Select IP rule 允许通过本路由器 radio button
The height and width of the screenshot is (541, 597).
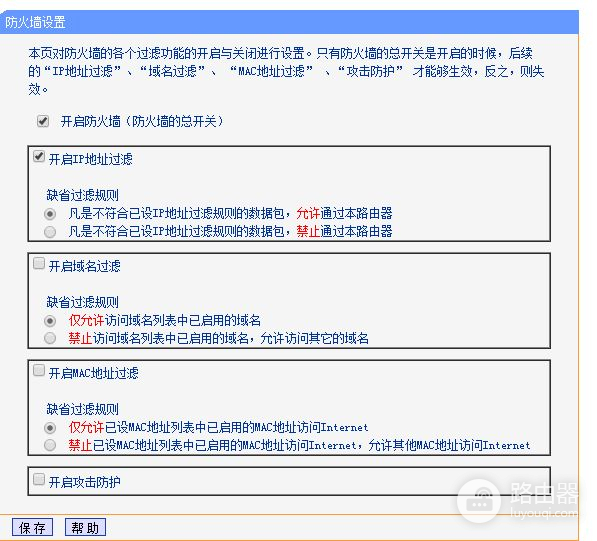pyautogui.click(x=50, y=214)
